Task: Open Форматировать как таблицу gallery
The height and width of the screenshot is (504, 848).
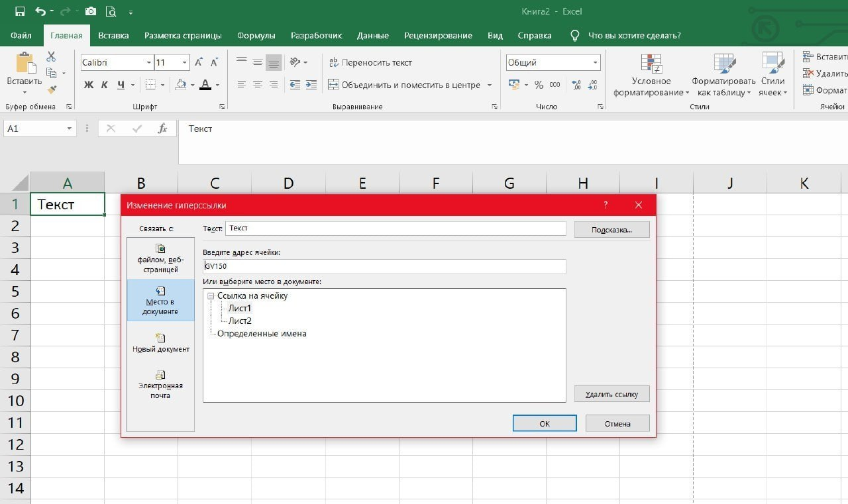Action: pos(723,75)
